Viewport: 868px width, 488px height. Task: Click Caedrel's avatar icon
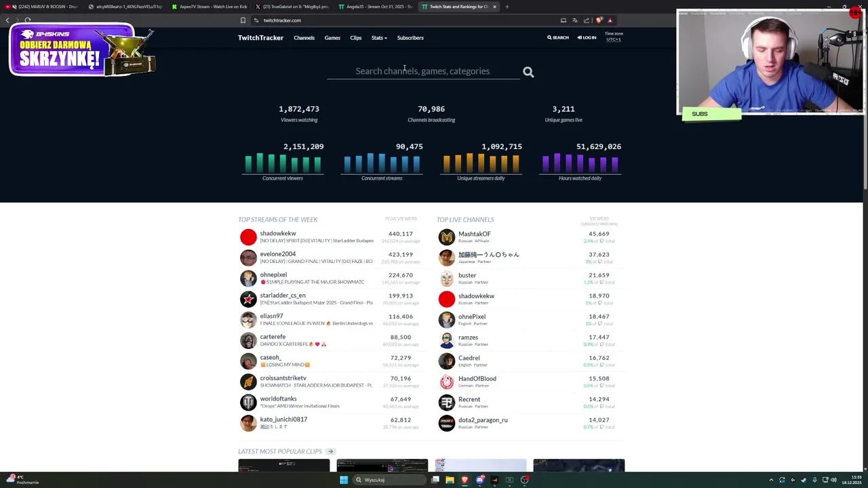click(x=446, y=361)
